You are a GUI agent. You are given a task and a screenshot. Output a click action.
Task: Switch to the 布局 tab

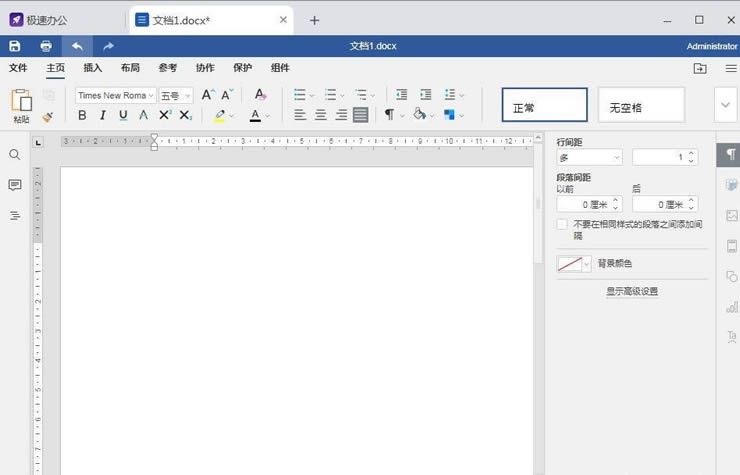pyautogui.click(x=130, y=68)
